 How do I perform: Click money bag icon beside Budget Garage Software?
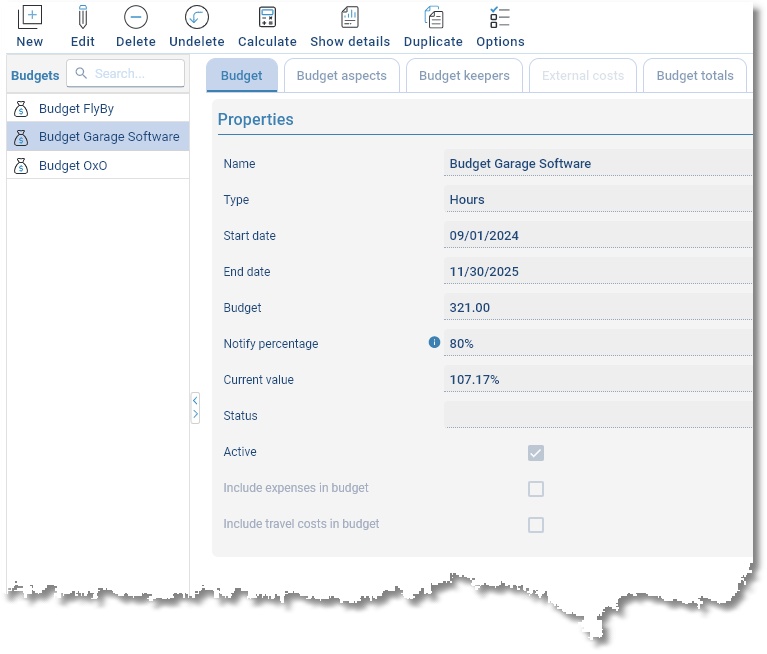tap(21, 137)
